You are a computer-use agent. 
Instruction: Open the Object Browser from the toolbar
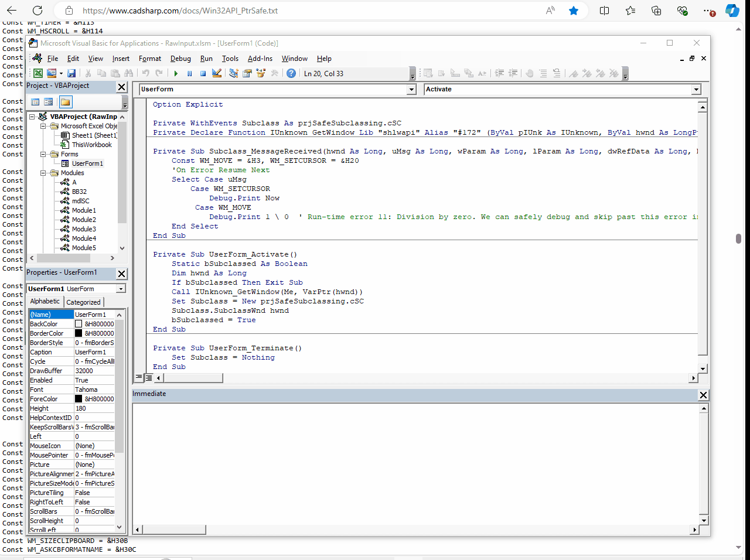coord(261,73)
